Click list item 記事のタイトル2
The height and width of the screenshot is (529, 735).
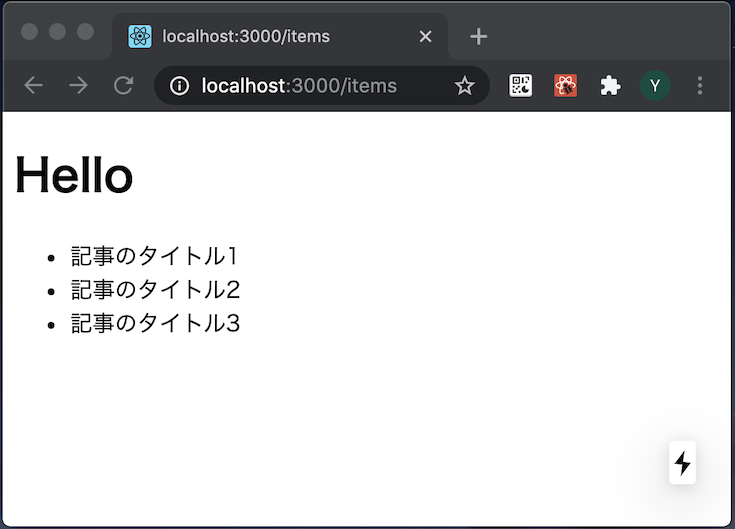pos(155,290)
